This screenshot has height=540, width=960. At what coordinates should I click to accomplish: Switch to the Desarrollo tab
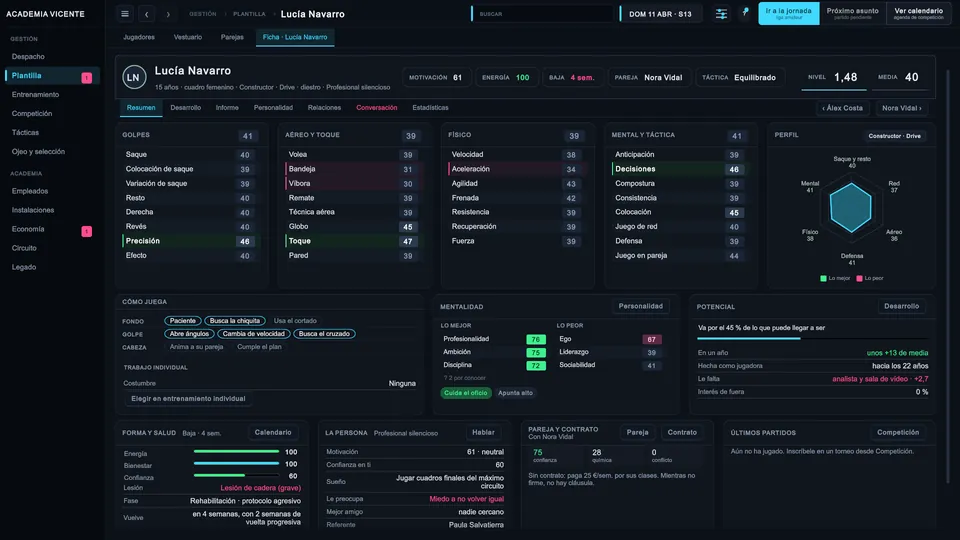coord(186,108)
